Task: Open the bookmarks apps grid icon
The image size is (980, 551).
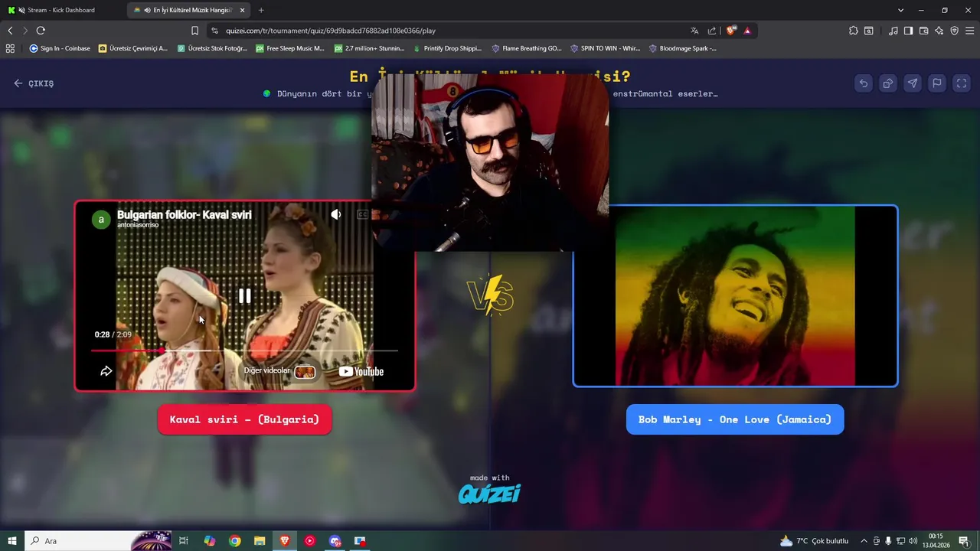Action: pyautogui.click(x=10, y=48)
